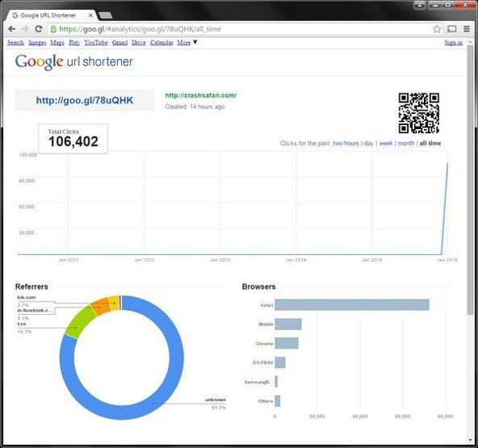
Task: Maximize the Chrome window
Action: [448, 5]
